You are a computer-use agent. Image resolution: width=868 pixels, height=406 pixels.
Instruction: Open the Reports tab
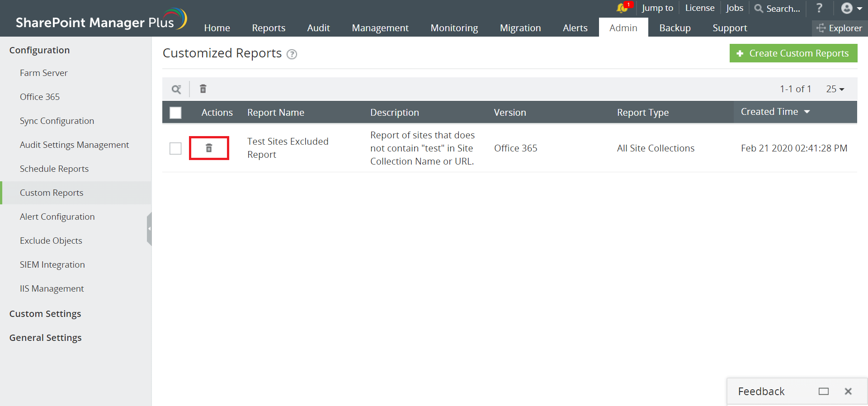269,28
